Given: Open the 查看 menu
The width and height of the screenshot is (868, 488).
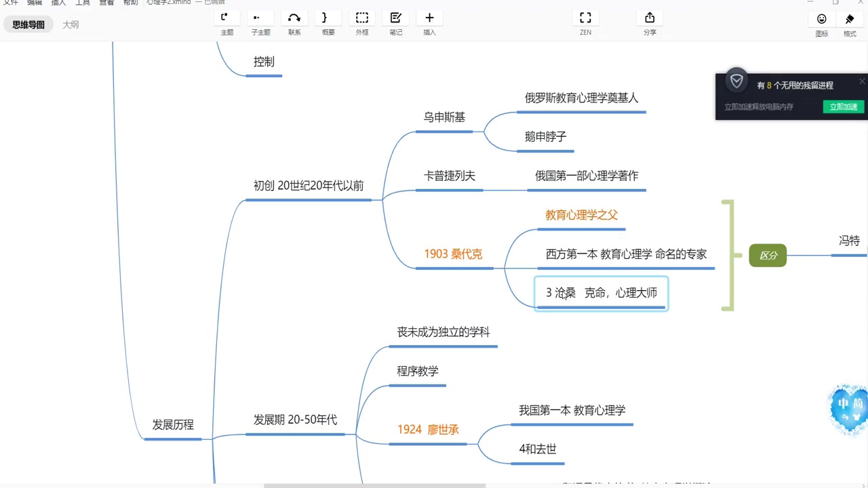Looking at the screenshot, I should point(106,3).
